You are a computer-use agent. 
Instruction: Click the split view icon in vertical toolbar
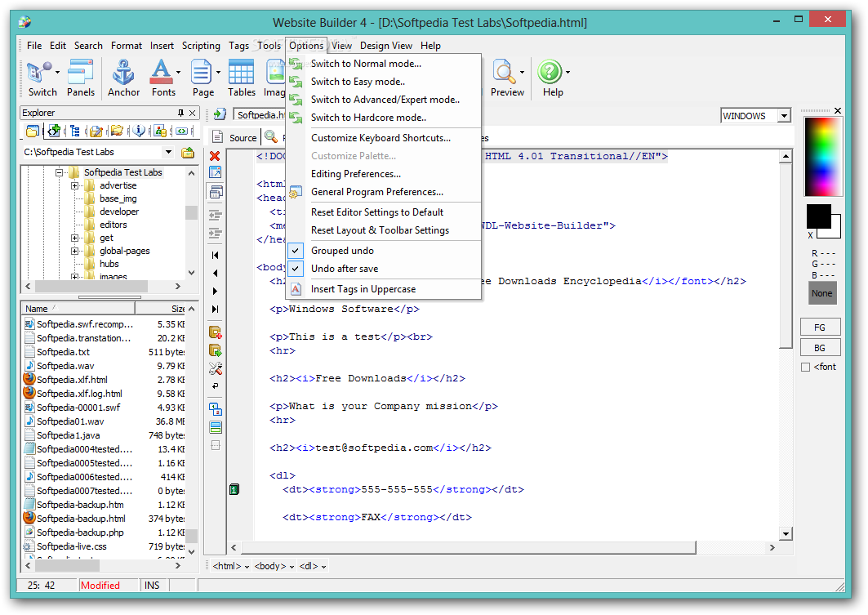tap(216, 427)
